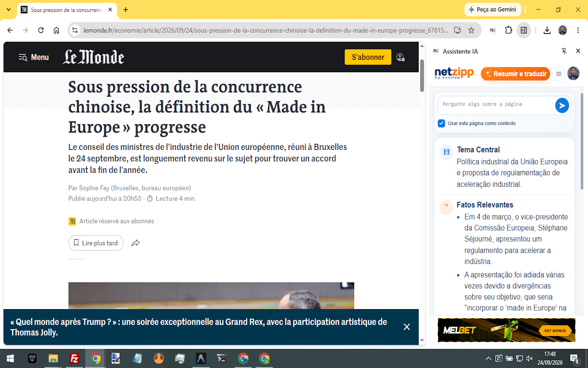Open the Chrome downloads list
The image size is (588, 368).
pos(547,30)
